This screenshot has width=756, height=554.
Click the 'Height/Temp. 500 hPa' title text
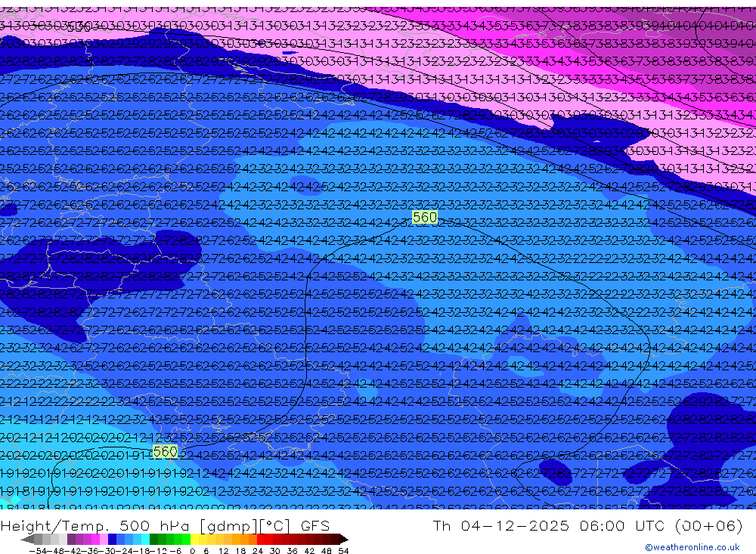97,526
